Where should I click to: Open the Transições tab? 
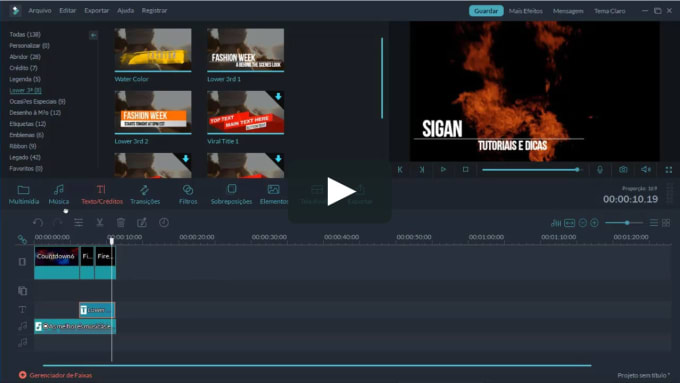pos(145,194)
